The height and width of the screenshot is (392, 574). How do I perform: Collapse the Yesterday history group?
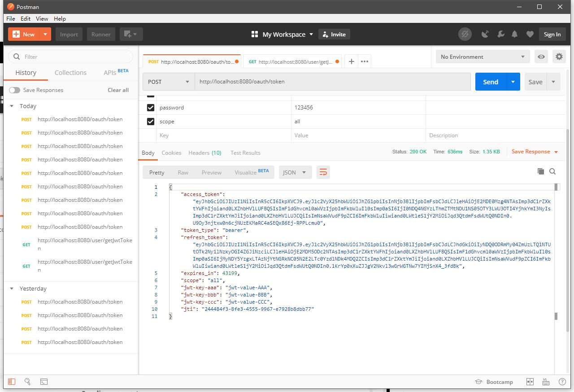pos(12,289)
